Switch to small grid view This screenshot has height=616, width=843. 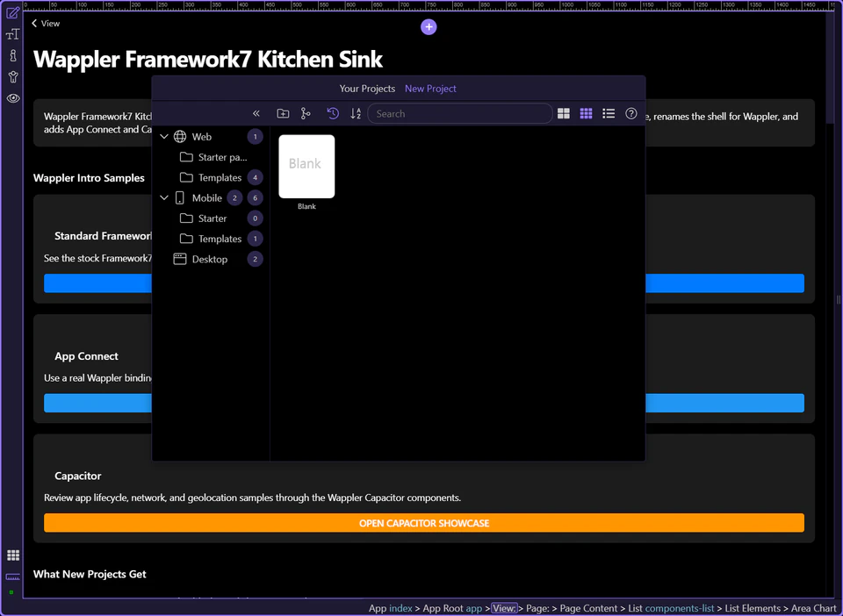pyautogui.click(x=586, y=113)
